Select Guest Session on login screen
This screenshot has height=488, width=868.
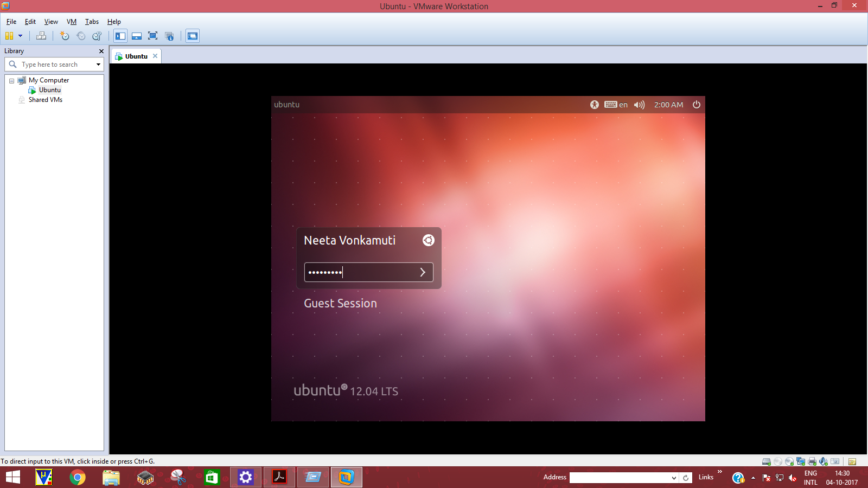click(x=340, y=304)
